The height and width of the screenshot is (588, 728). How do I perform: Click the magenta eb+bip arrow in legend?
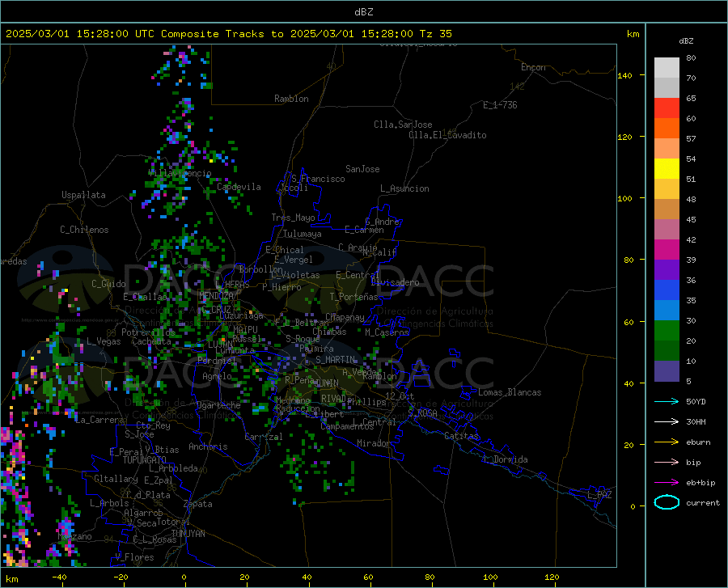667,483
